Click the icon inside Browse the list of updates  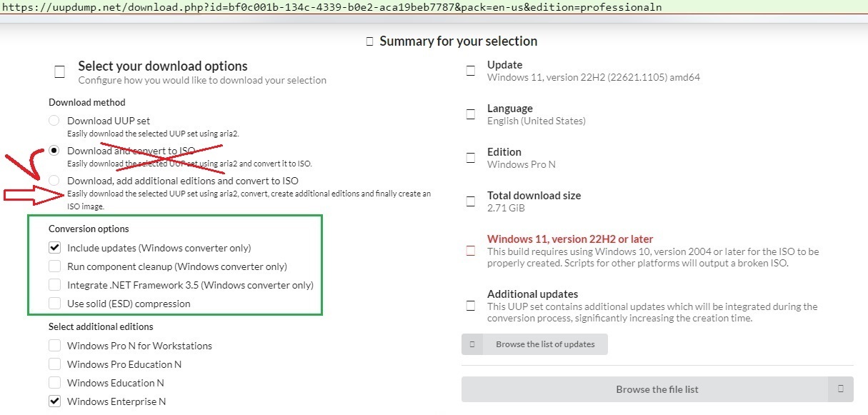tap(472, 344)
